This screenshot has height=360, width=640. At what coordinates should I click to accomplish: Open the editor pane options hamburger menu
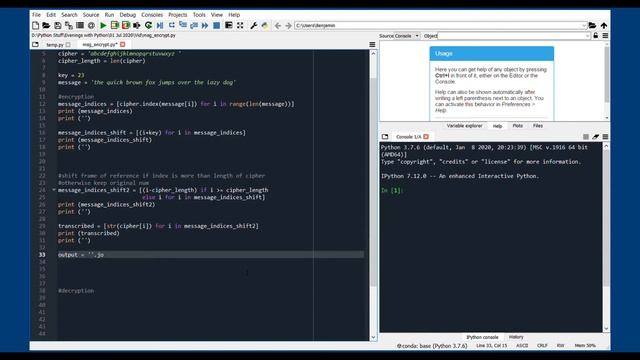tap(372, 44)
